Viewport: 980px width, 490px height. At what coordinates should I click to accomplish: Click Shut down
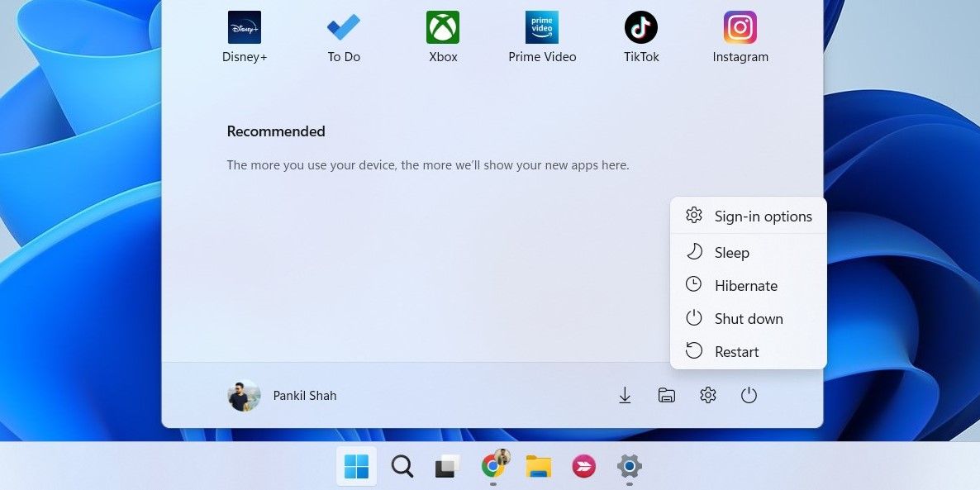(x=749, y=318)
